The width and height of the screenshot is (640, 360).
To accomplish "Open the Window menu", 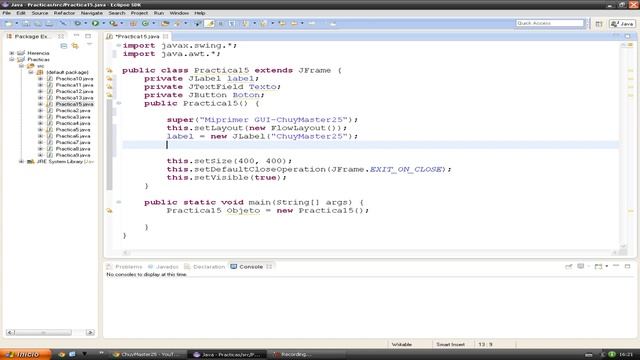I will 179,13.
